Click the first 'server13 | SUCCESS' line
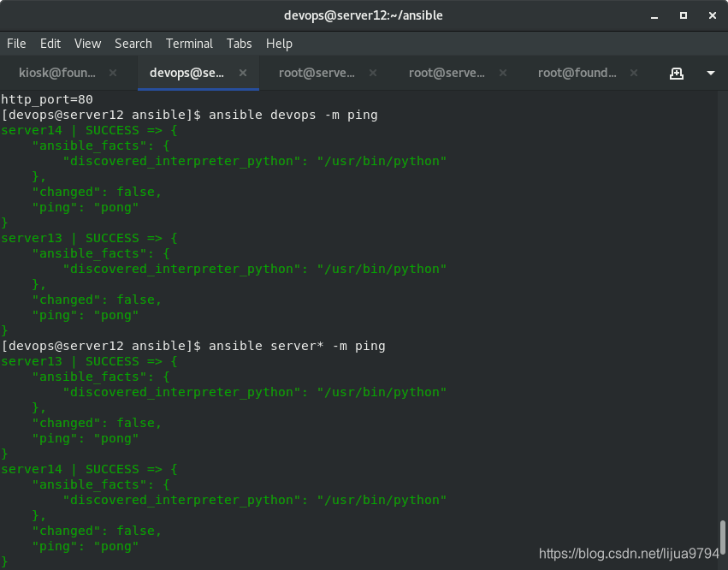The width and height of the screenshot is (728, 570). pyautogui.click(x=89, y=238)
